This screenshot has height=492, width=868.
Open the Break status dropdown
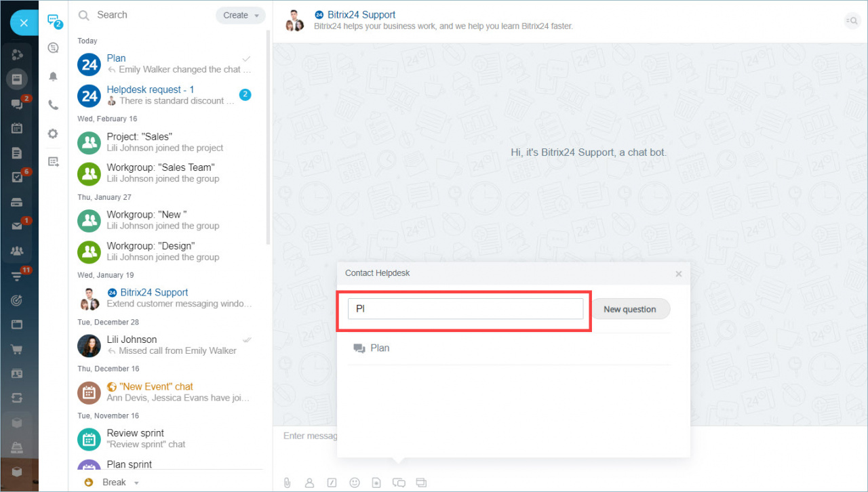point(121,483)
